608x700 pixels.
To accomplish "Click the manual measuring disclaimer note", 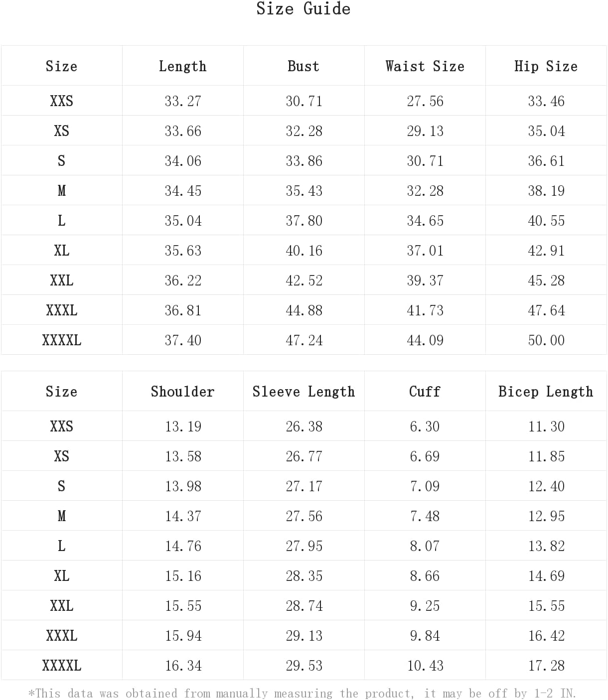I will pos(303,694).
